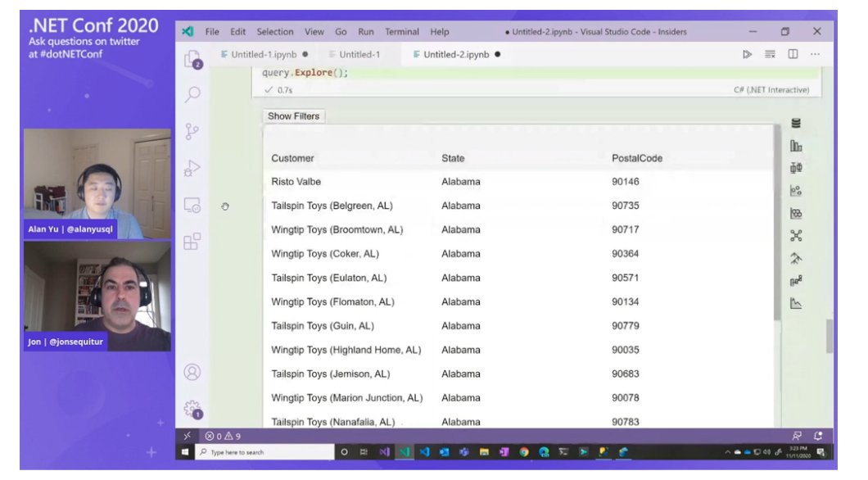Clear all cell outputs icon
Viewport: 868px width, 480px height.
(770, 54)
